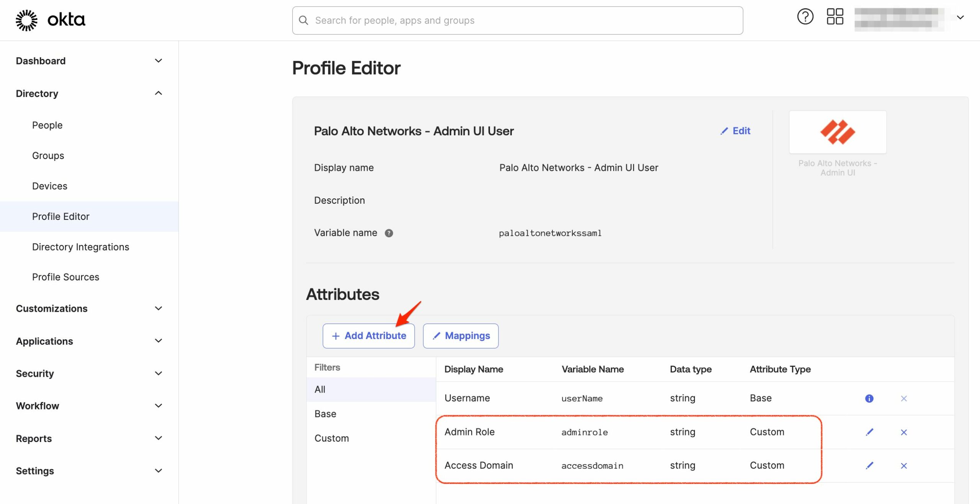Open the Mappings button
This screenshot has height=504, width=980.
[461, 336]
